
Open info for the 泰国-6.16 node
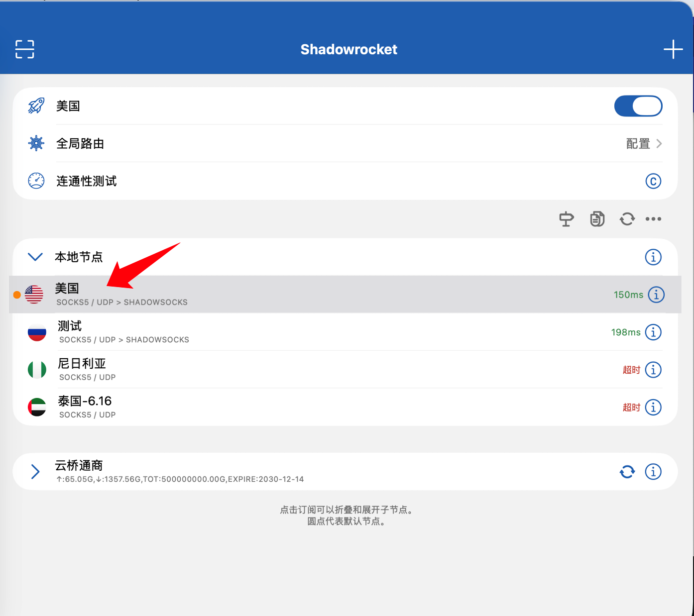(653, 407)
